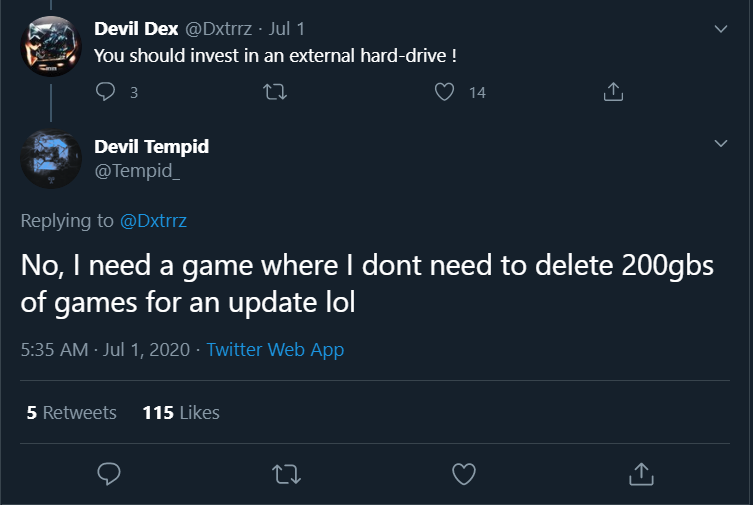Viewport: 753px width, 505px height.
Task: Open Devil Dex's profile picture
Action: 51,45
